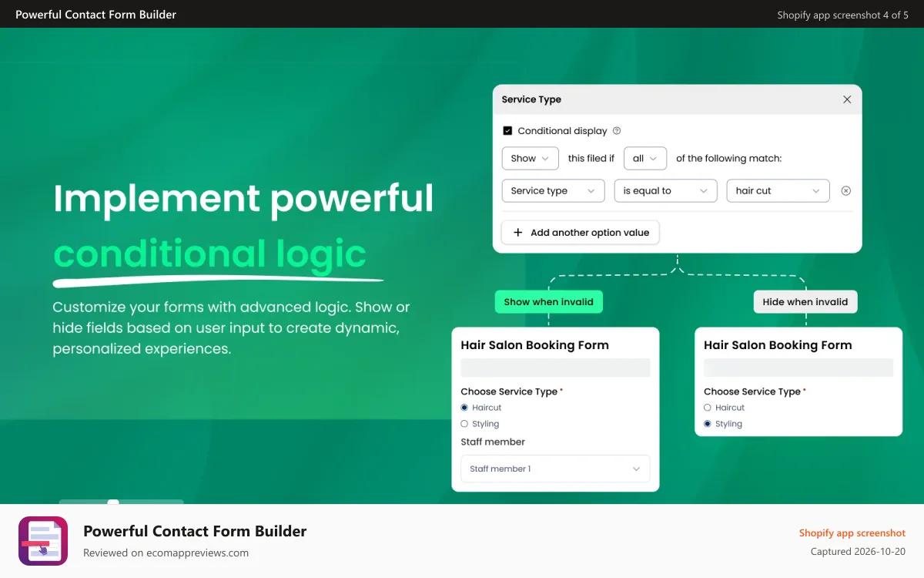Click the right "Hair Salon Booking Form" title
This screenshot has height=578, width=924.
click(778, 345)
